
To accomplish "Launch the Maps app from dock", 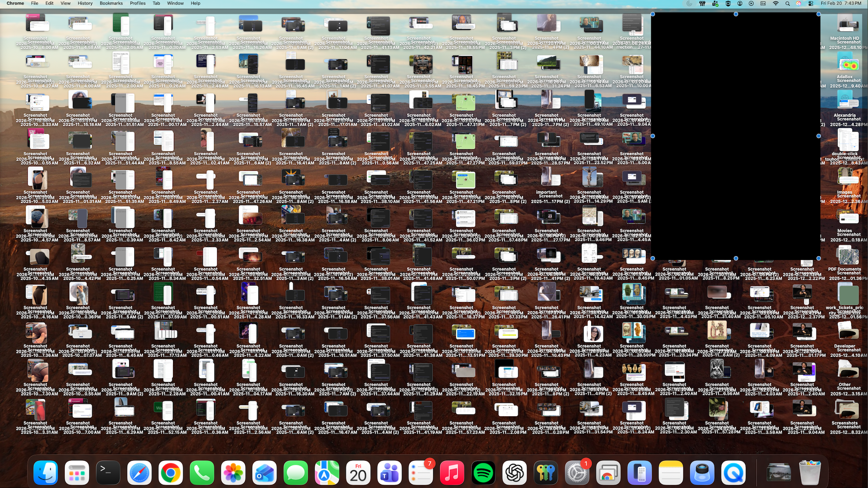I will [x=327, y=473].
